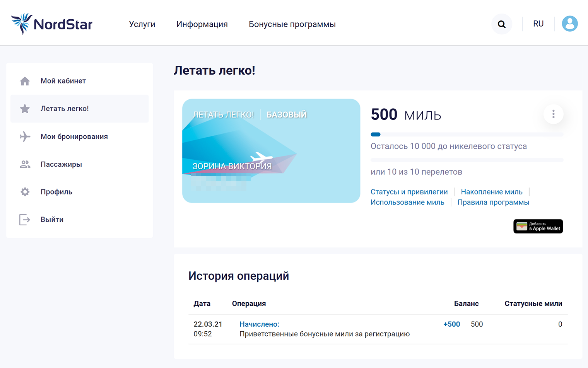Open search with the magnifier icon
Image resolution: width=588 pixels, height=368 pixels.
pyautogui.click(x=501, y=24)
